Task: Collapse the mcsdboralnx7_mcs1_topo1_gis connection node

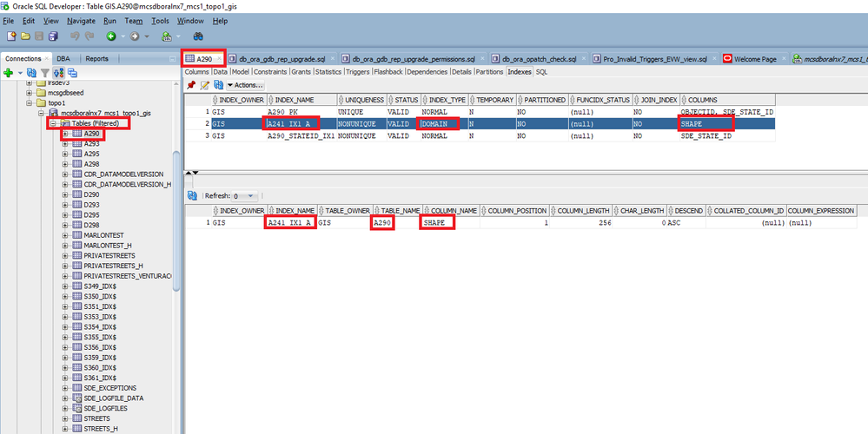Action: click(x=42, y=113)
